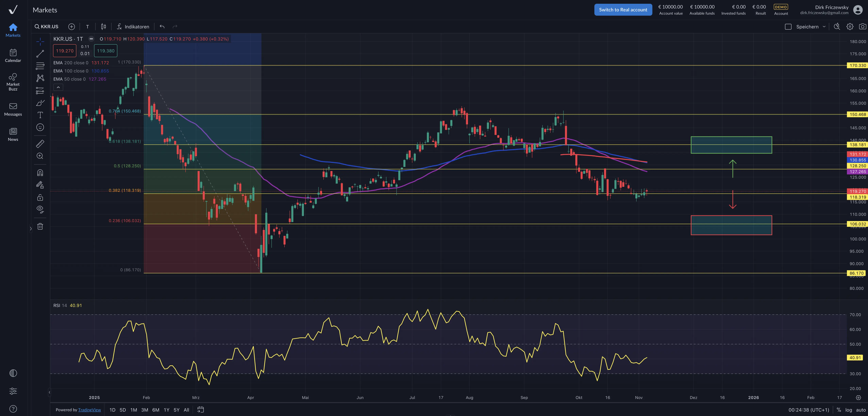Toggle lock all drawing tools
Screen dimensions: 868x416
pyautogui.click(x=40, y=197)
